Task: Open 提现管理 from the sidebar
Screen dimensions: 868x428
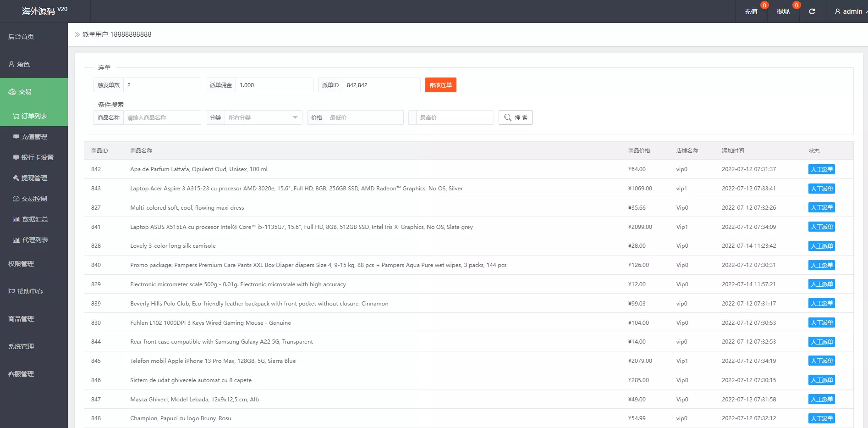Action: (x=34, y=178)
